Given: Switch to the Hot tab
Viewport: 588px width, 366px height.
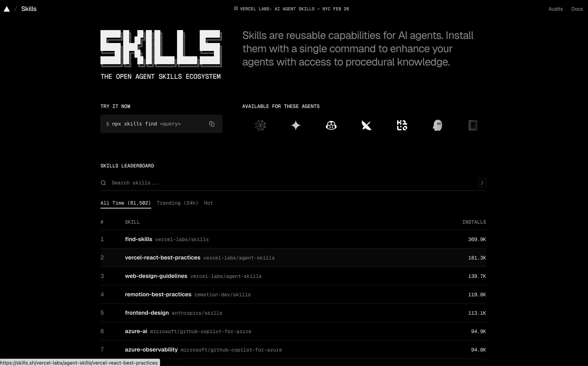Looking at the screenshot, I should coord(208,203).
